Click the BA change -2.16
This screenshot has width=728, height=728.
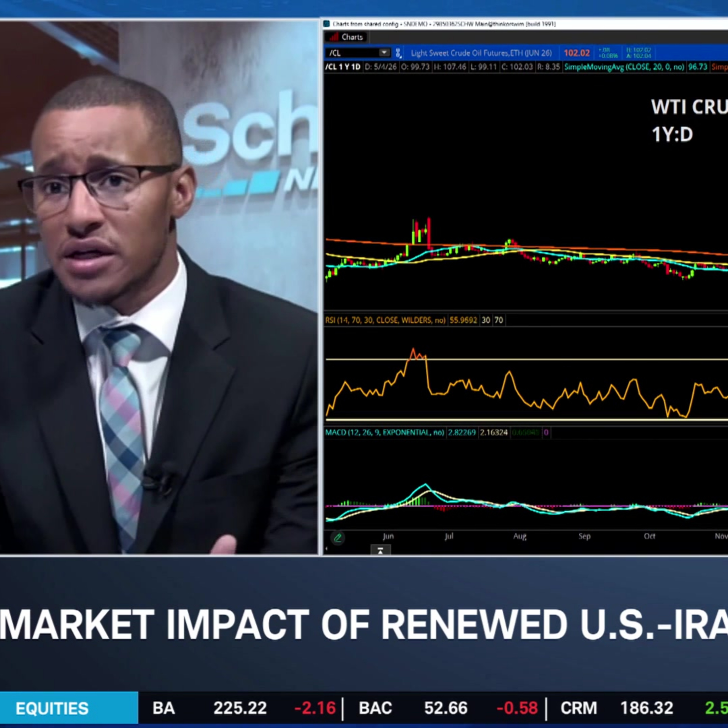pyautogui.click(x=315, y=708)
